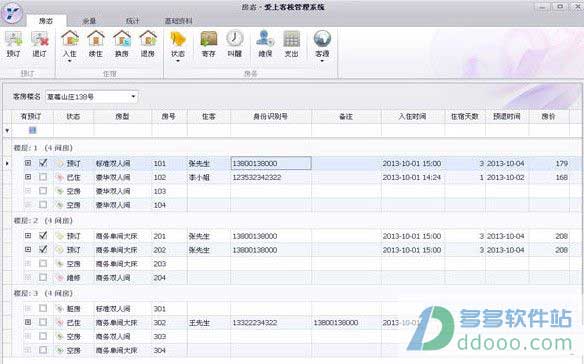The height and width of the screenshot is (364, 584).
Task: Uncheck the reservation checkbox for room 202
Action: [x=43, y=249]
